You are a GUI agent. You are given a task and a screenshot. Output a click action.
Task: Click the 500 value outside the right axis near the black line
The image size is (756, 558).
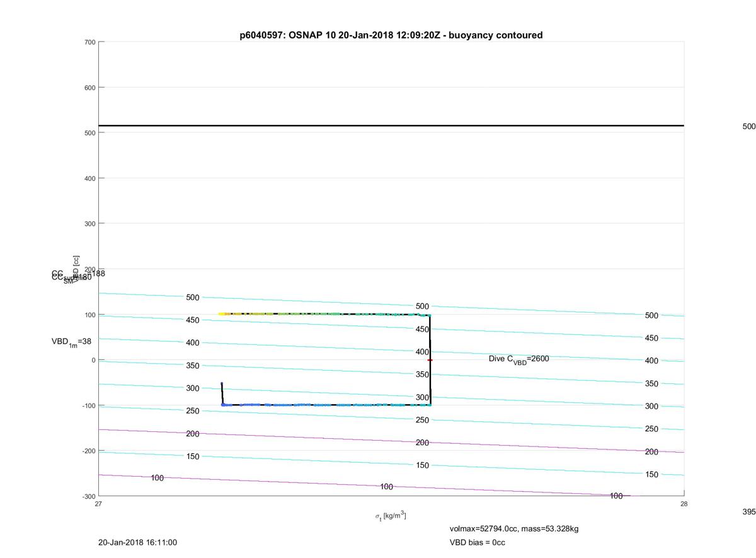(x=748, y=126)
